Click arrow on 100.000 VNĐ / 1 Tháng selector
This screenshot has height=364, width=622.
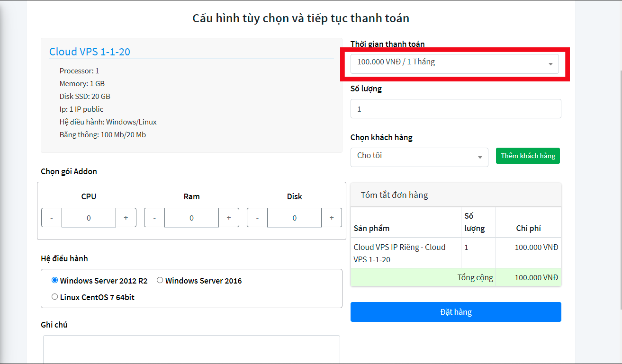550,64
